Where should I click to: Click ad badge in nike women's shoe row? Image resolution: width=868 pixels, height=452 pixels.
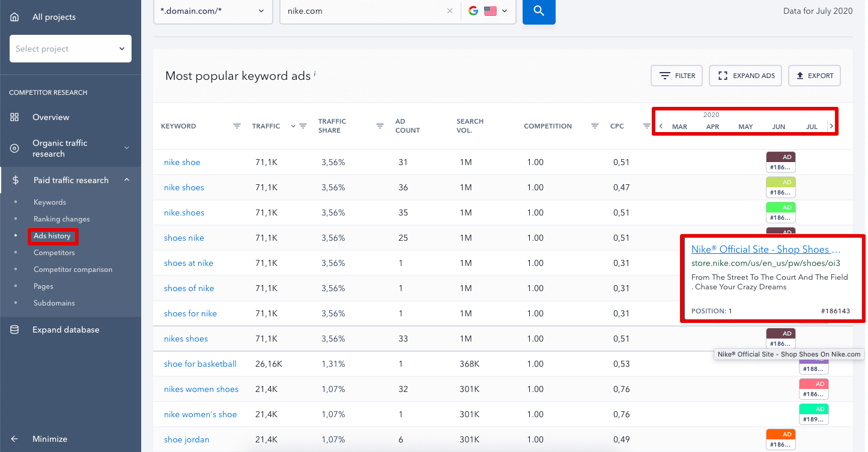814,414
